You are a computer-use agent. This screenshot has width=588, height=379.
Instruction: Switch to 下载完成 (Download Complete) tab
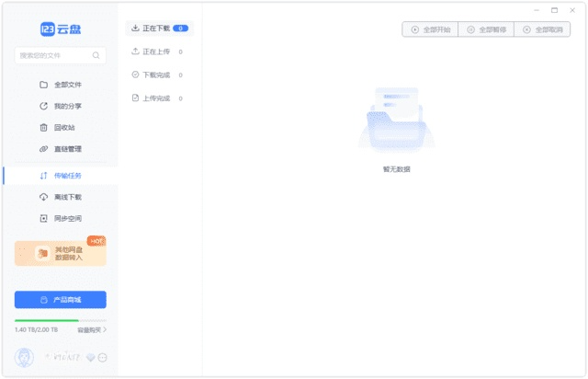157,75
